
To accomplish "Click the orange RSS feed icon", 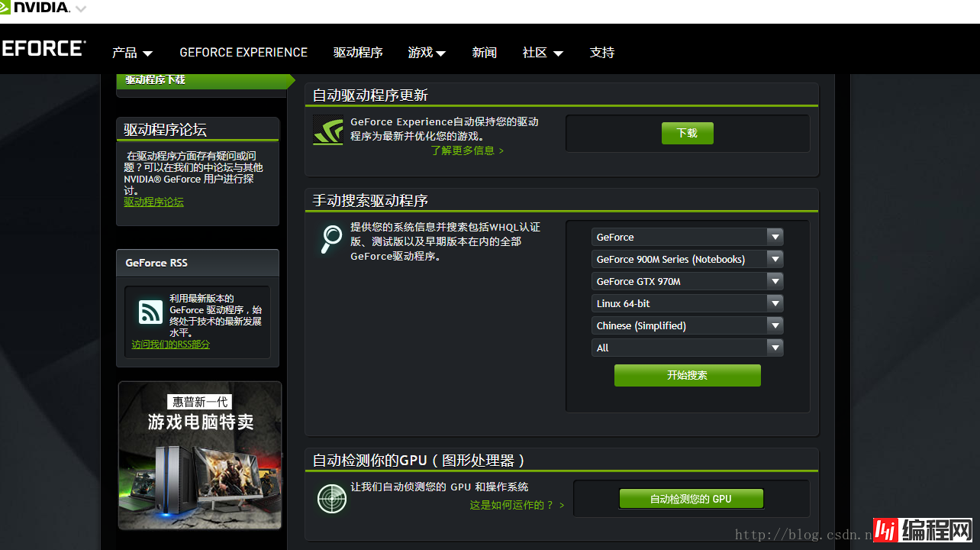I will (150, 312).
